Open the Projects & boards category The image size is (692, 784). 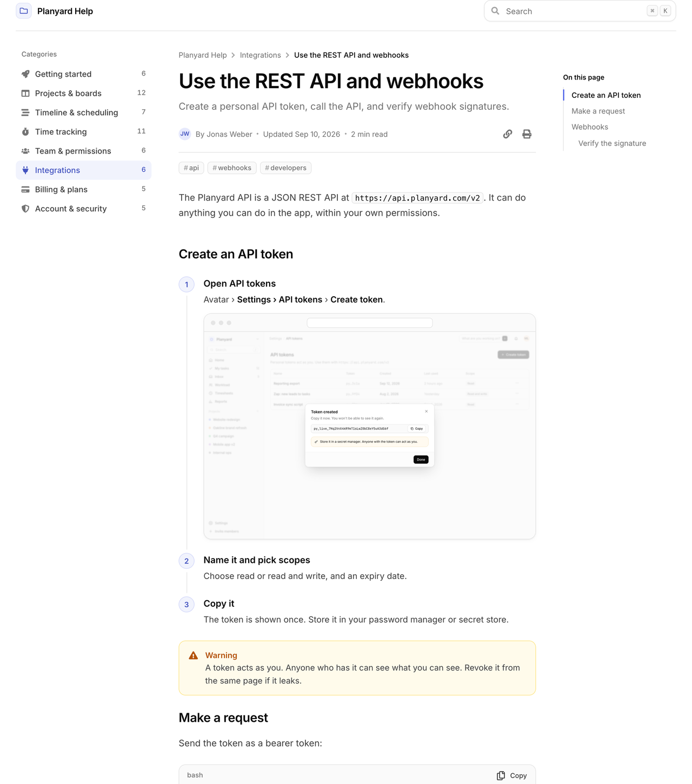pos(84,93)
